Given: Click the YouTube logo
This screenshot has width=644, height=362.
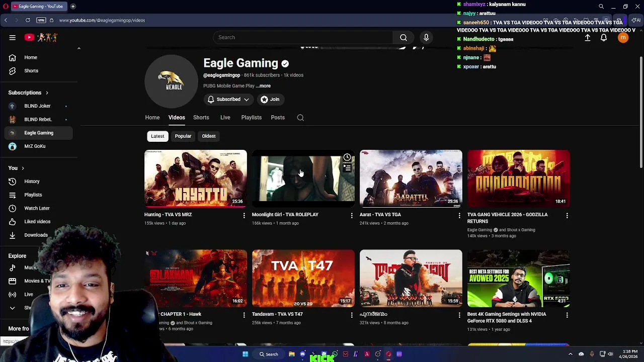Looking at the screenshot, I should tap(41, 37).
